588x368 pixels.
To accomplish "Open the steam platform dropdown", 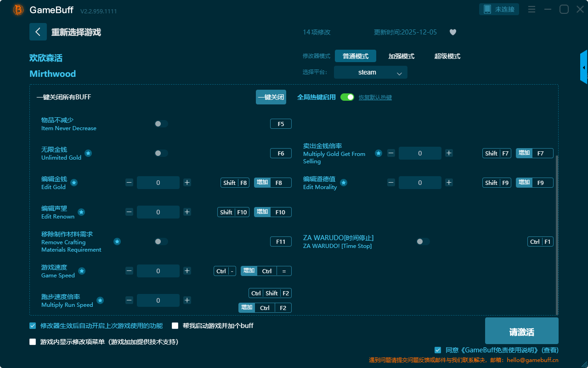I will [370, 72].
